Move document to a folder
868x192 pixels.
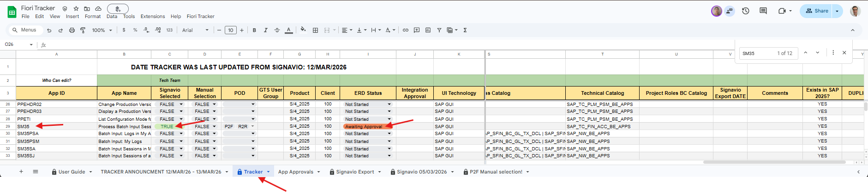pos(87,8)
